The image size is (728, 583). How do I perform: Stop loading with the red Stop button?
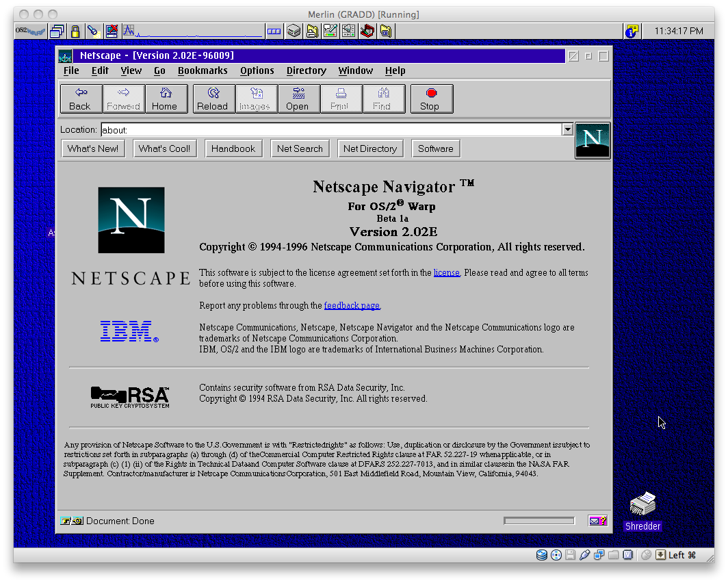(x=431, y=99)
